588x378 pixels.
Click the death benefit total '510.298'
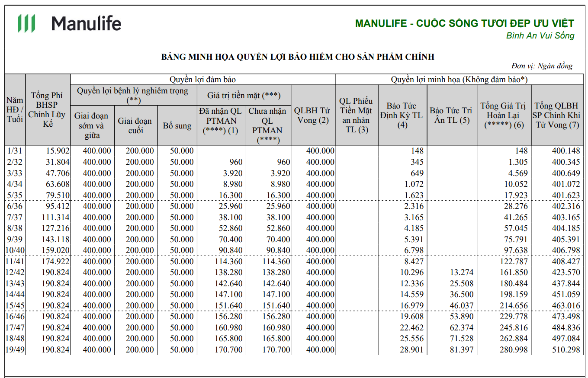click(566, 349)
